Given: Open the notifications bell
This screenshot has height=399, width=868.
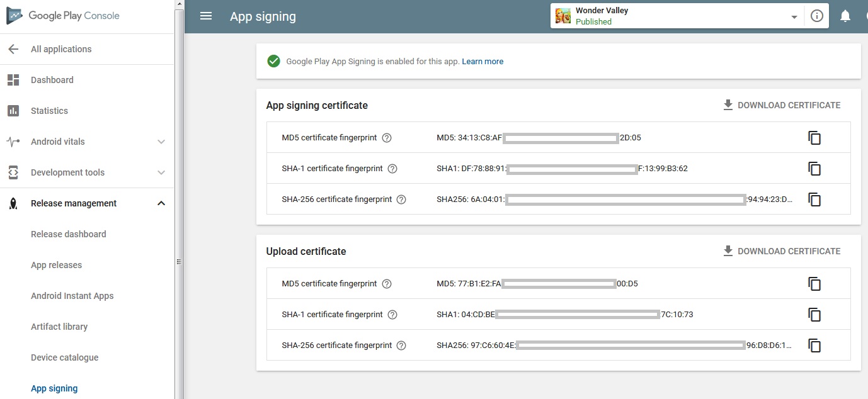Looking at the screenshot, I should (x=845, y=16).
